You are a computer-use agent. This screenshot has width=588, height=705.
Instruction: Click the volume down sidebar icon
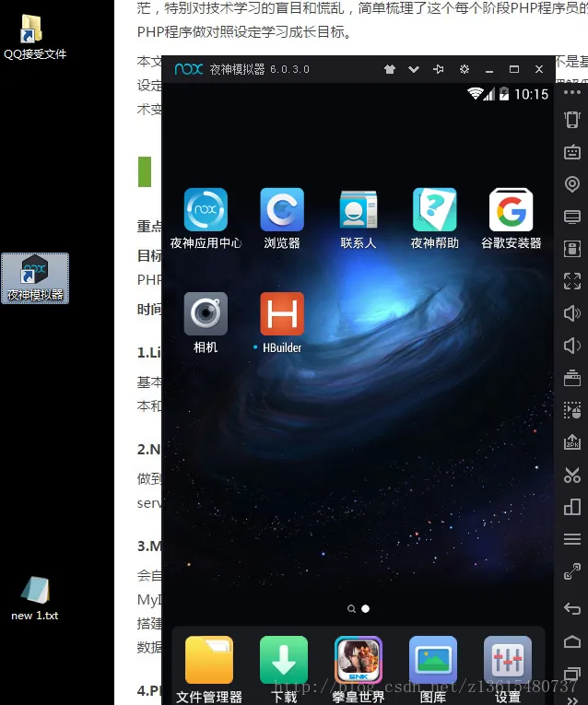point(572,346)
